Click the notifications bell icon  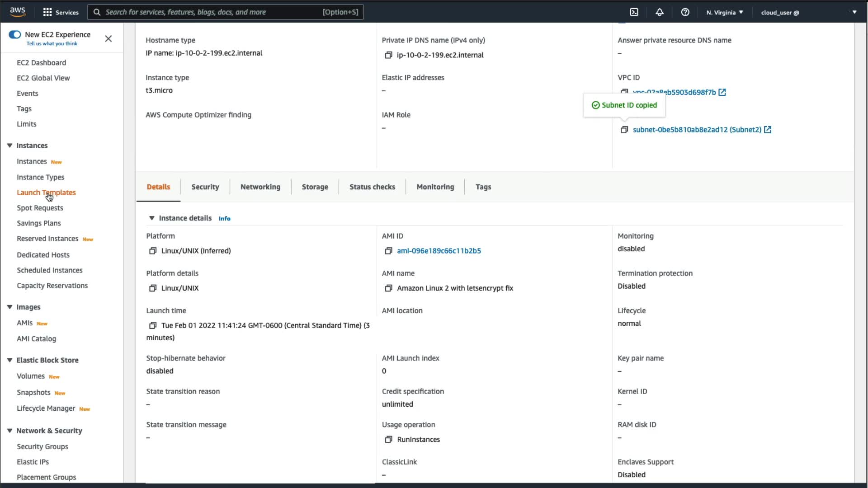[660, 12]
